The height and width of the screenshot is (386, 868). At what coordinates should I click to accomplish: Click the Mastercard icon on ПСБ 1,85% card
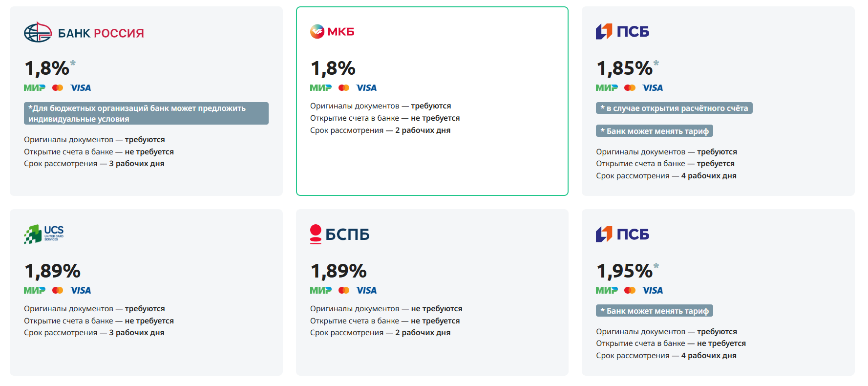pos(630,88)
